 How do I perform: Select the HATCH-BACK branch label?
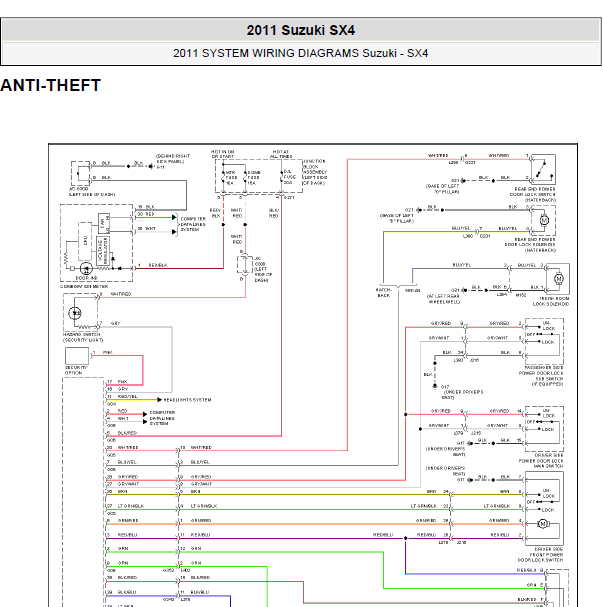384,293
